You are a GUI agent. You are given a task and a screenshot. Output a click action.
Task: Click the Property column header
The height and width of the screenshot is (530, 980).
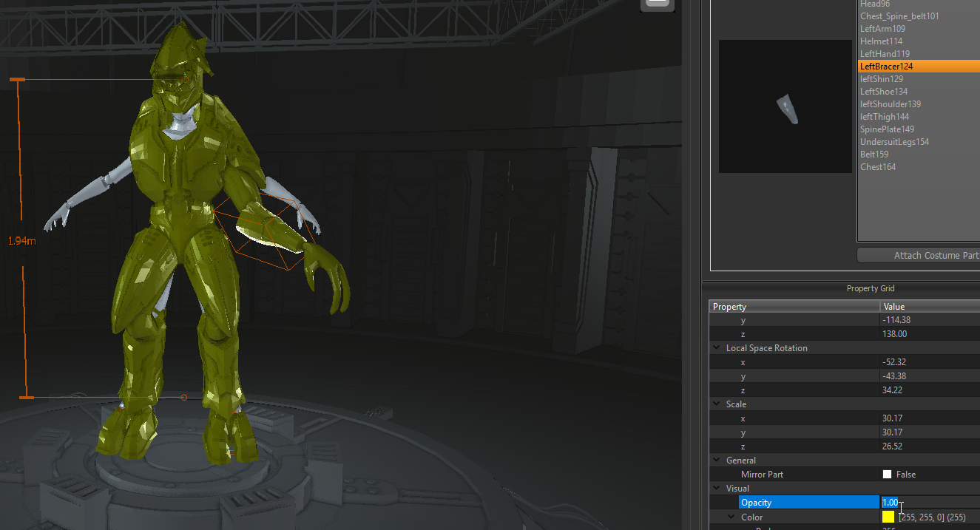point(794,307)
